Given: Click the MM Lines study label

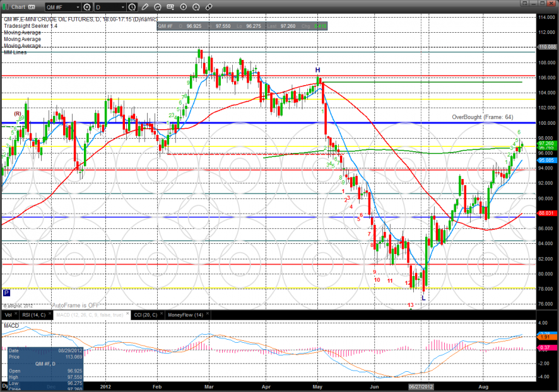Looking at the screenshot, I should 15,52.
